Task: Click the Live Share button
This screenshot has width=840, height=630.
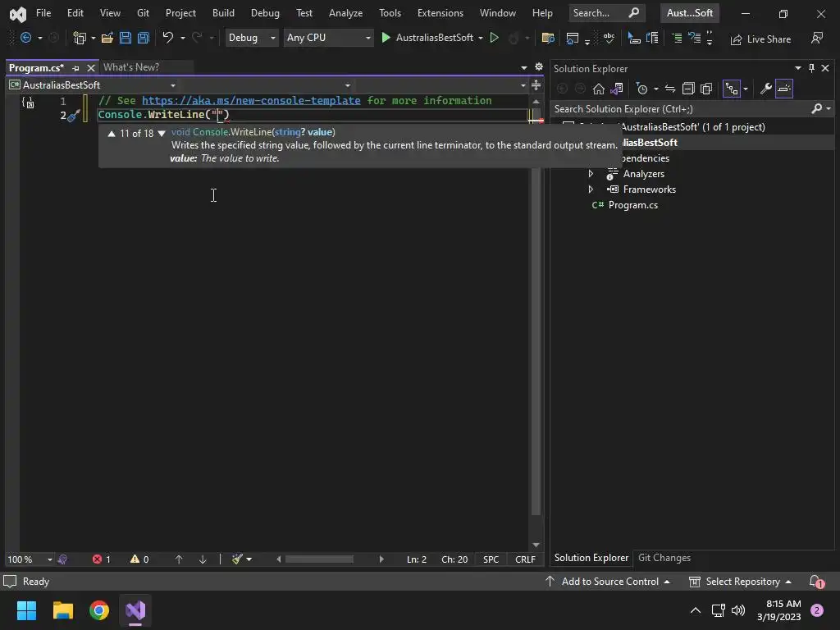Action: pos(760,39)
